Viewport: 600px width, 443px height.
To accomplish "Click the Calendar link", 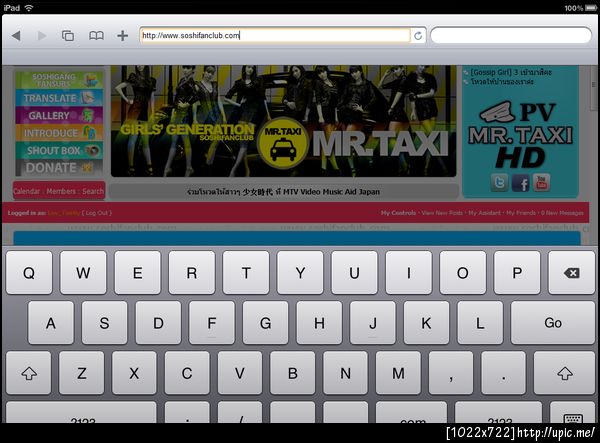I will 27,191.
